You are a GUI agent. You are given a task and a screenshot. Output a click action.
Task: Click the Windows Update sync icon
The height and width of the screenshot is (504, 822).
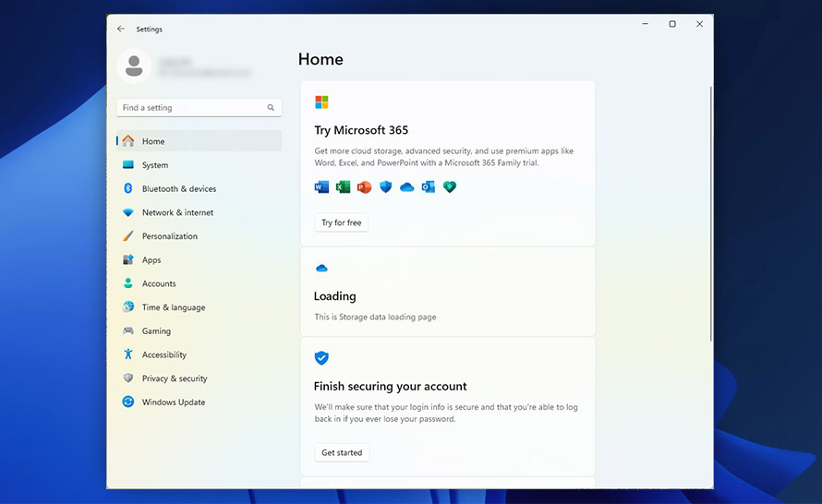(127, 402)
